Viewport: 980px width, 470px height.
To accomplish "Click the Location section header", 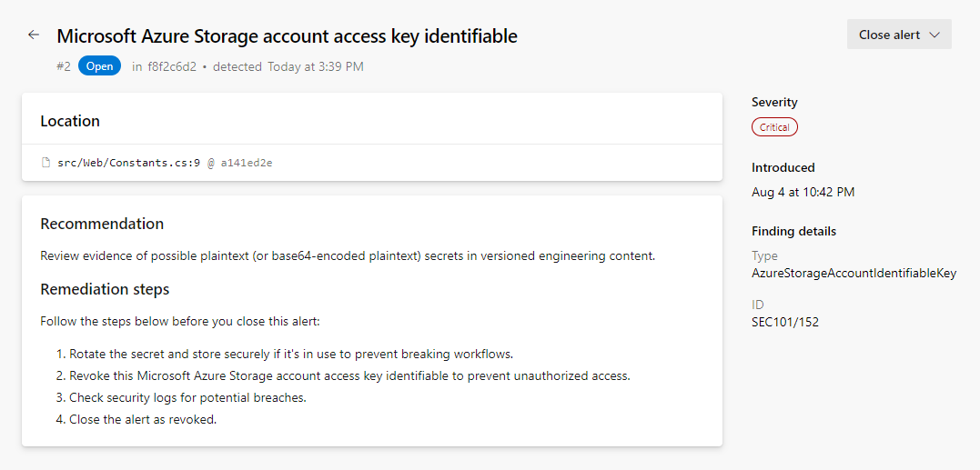I will click(x=70, y=121).
